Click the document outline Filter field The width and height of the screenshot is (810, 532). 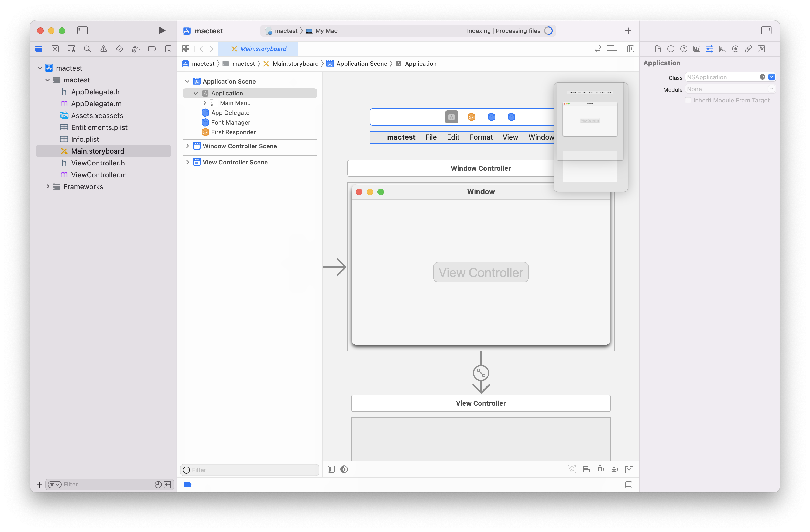click(x=249, y=470)
